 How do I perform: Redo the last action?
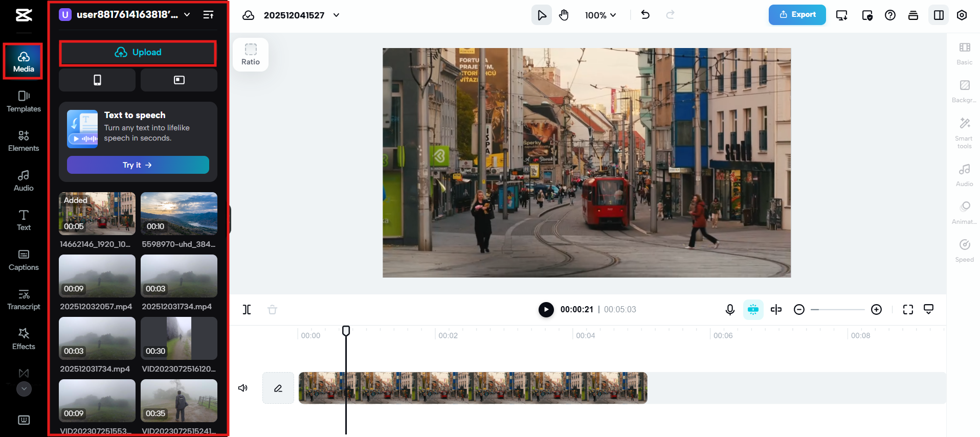(670, 15)
